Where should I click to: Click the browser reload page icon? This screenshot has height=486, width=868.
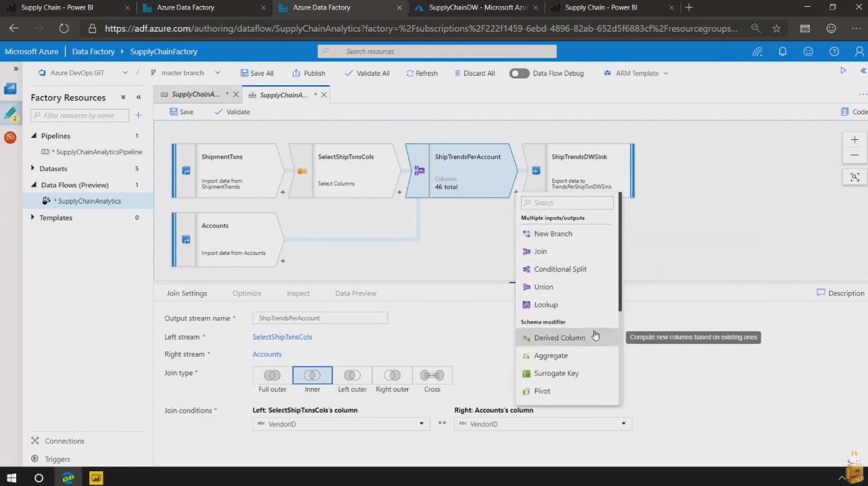(x=64, y=28)
